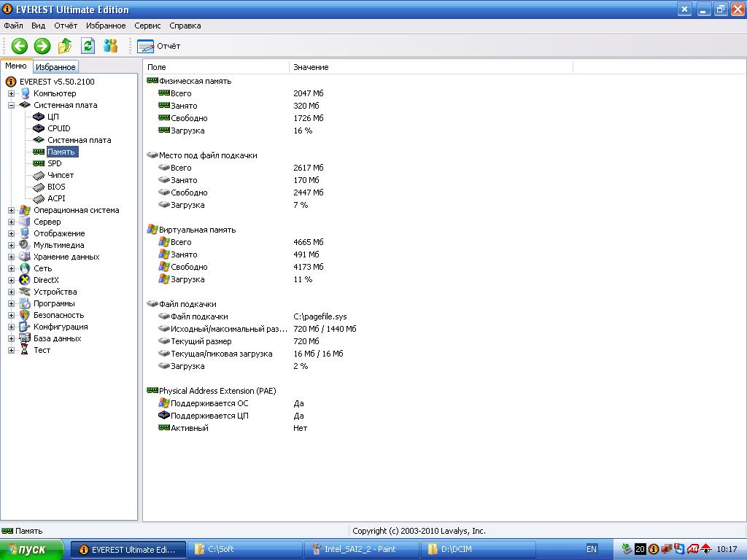Select the ЦП item icon
Viewport: 747px width, 560px height.
tap(39, 117)
